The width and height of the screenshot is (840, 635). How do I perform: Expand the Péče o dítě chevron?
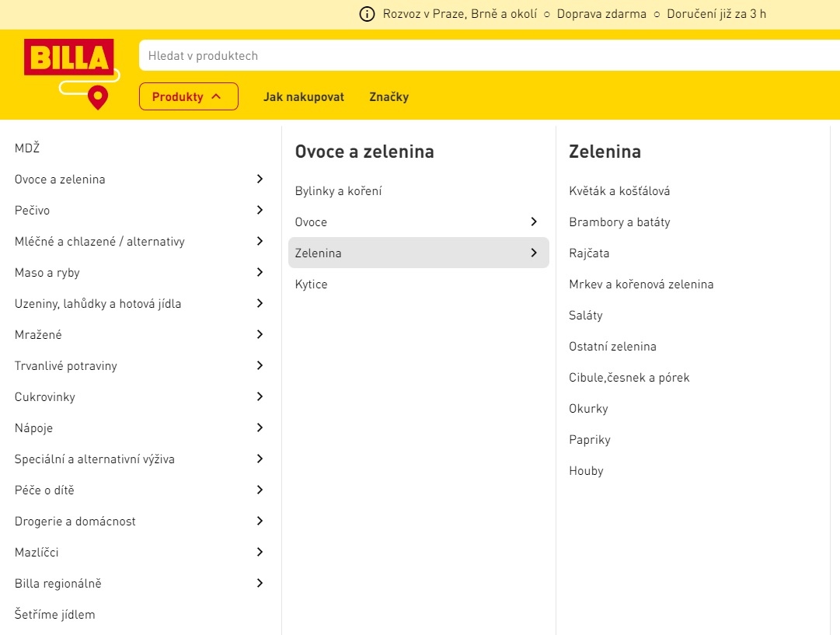tap(260, 490)
